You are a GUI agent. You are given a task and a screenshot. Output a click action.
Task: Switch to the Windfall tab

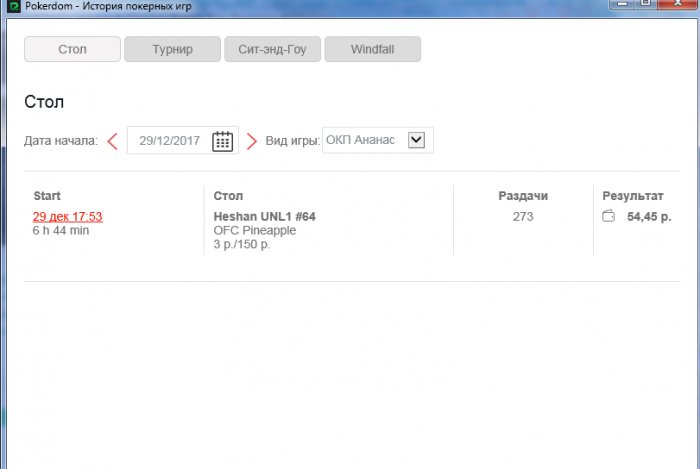372,49
